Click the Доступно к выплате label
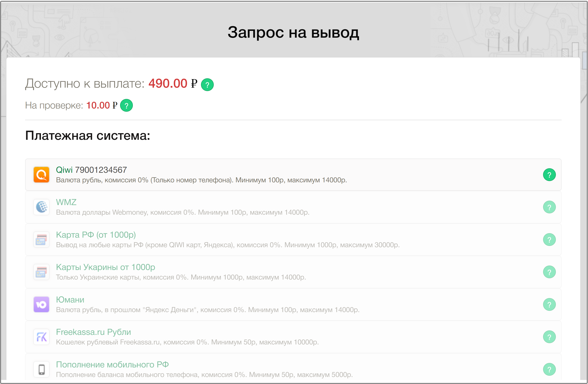The height and width of the screenshot is (384, 588). click(x=85, y=84)
